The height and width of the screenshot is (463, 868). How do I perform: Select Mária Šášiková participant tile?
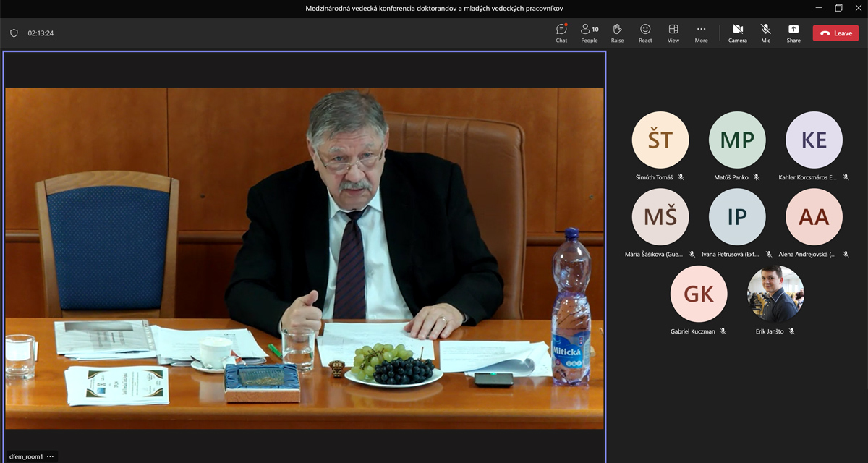[x=660, y=217]
